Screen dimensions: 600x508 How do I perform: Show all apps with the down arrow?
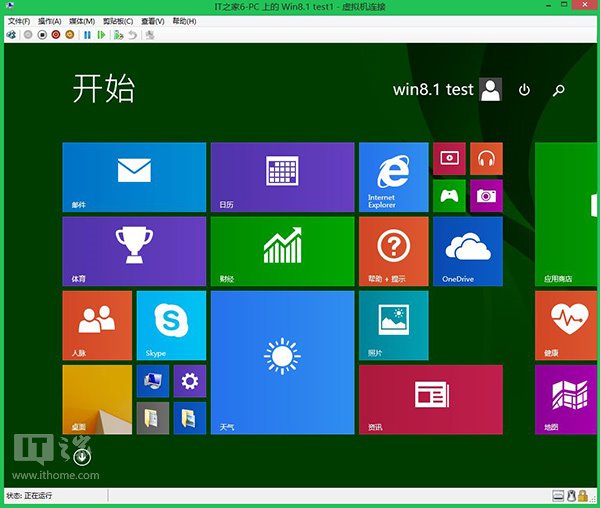pyautogui.click(x=82, y=457)
